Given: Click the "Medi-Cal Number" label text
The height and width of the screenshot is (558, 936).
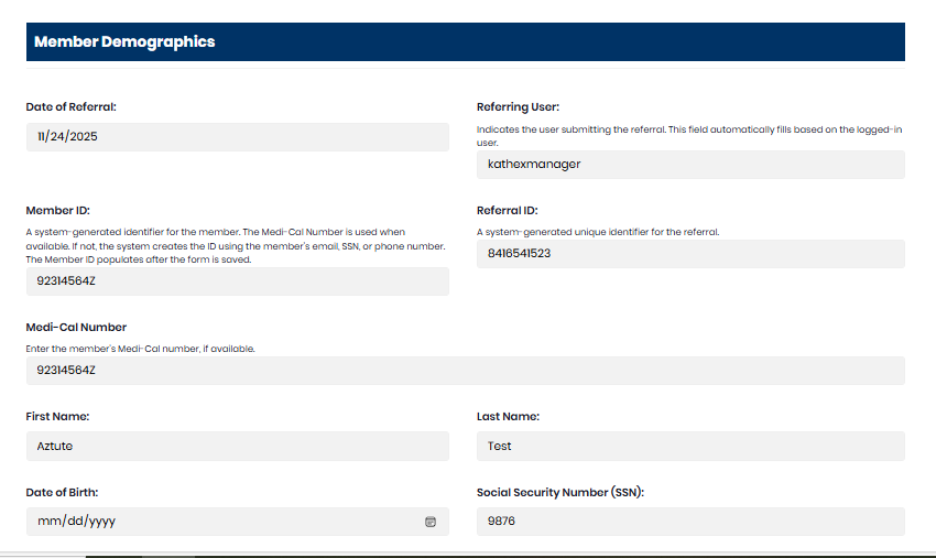Looking at the screenshot, I should [76, 327].
